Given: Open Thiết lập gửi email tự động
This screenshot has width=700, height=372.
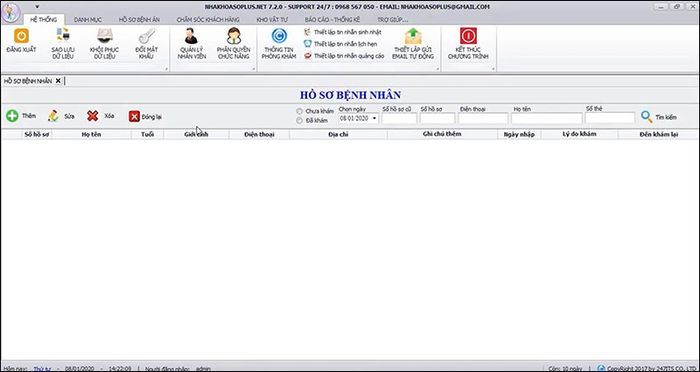Looking at the screenshot, I should click(413, 44).
